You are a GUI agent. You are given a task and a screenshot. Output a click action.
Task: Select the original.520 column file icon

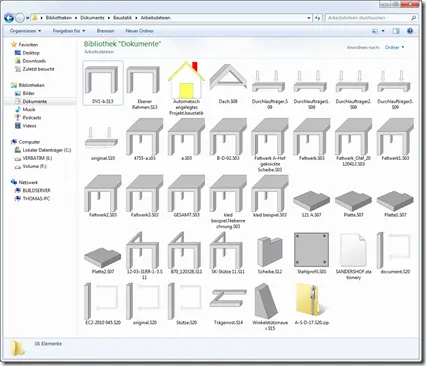coord(144,301)
